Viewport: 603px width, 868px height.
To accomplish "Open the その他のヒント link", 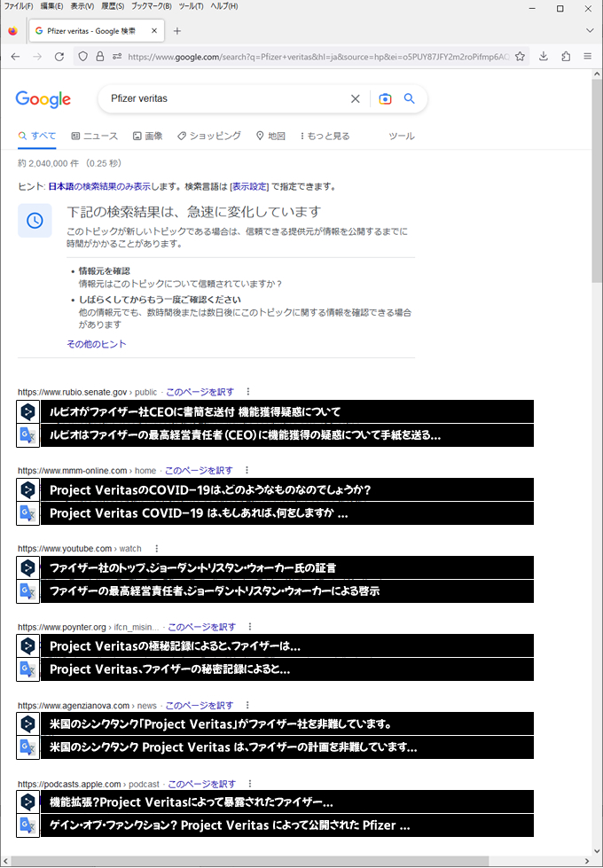I will click(97, 344).
